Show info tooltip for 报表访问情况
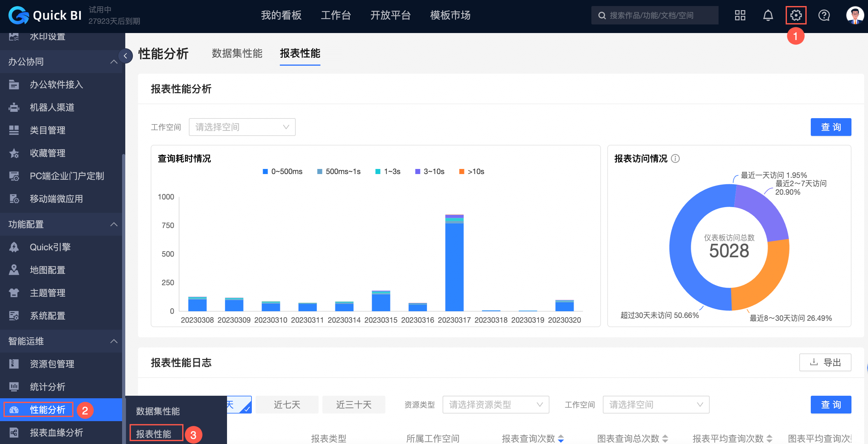 coord(675,158)
